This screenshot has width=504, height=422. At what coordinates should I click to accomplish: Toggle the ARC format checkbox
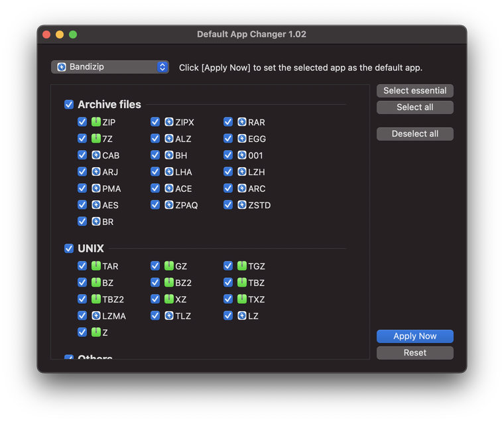pos(228,188)
